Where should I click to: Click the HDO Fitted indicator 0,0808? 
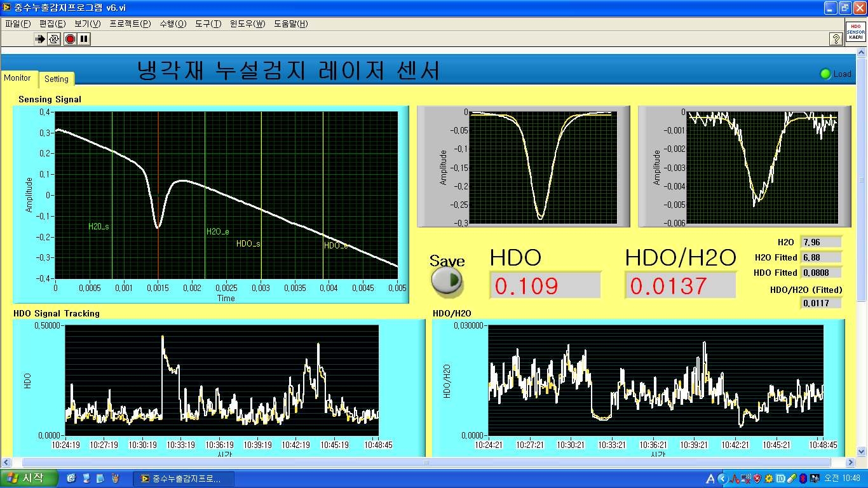[821, 273]
